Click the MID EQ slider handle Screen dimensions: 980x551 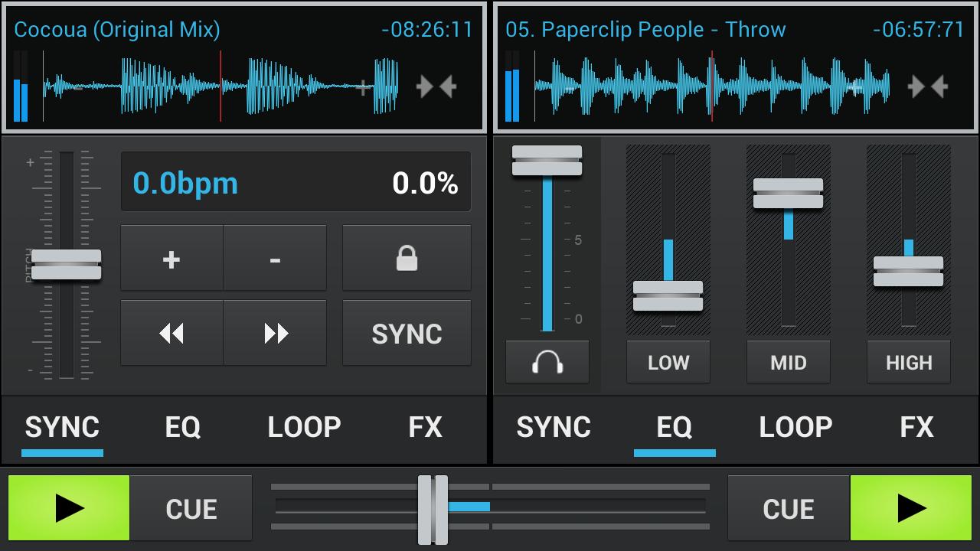789,194
